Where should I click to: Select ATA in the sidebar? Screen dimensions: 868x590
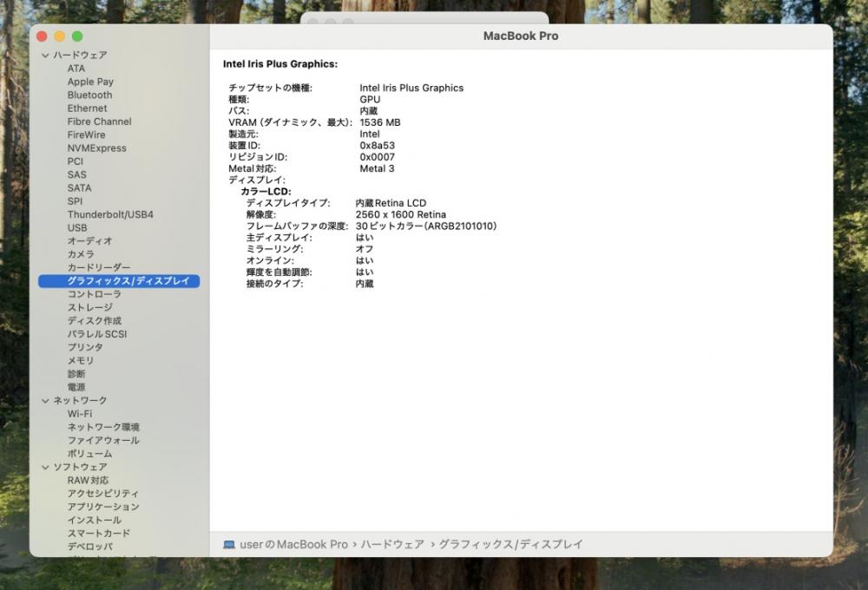click(76, 69)
